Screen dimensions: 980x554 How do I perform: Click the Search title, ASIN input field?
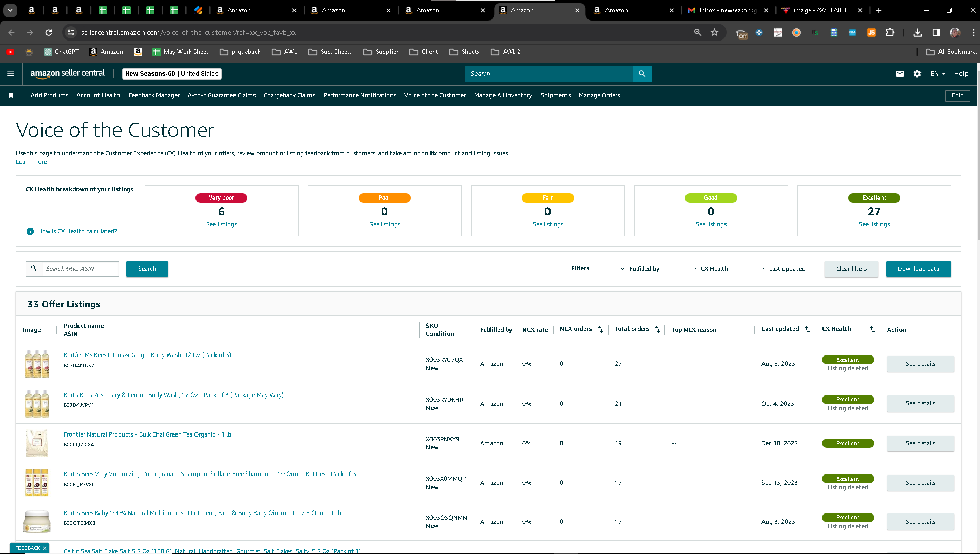click(x=80, y=269)
